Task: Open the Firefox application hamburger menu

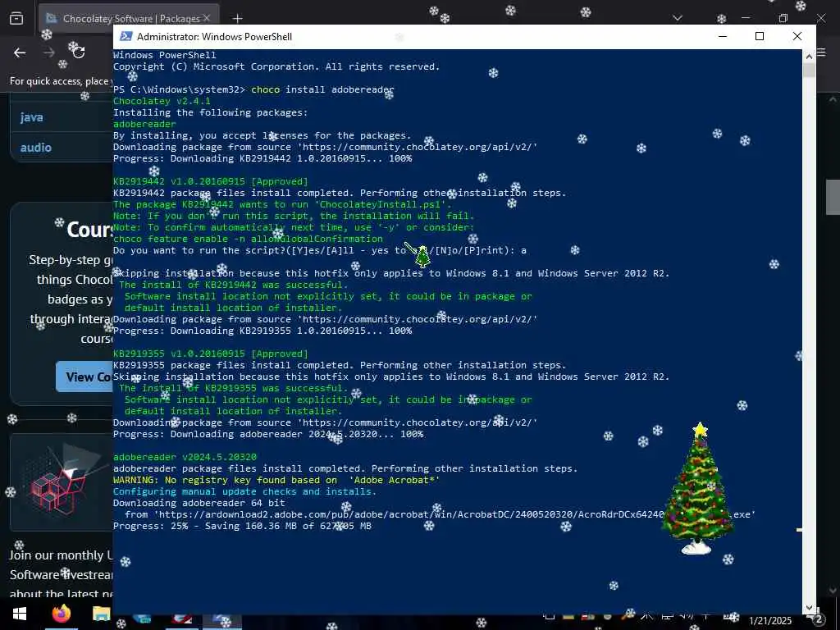Action: 820,52
